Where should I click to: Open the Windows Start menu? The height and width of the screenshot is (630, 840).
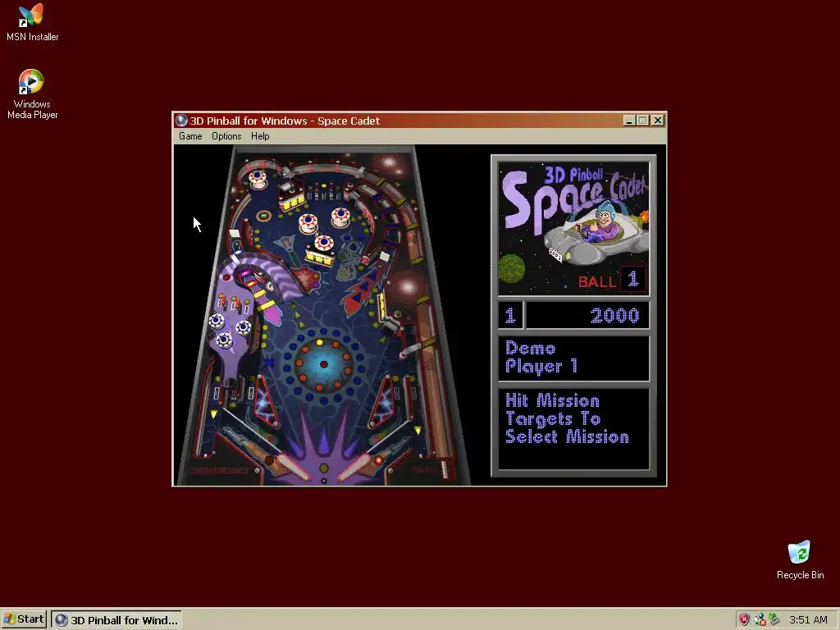(x=24, y=619)
